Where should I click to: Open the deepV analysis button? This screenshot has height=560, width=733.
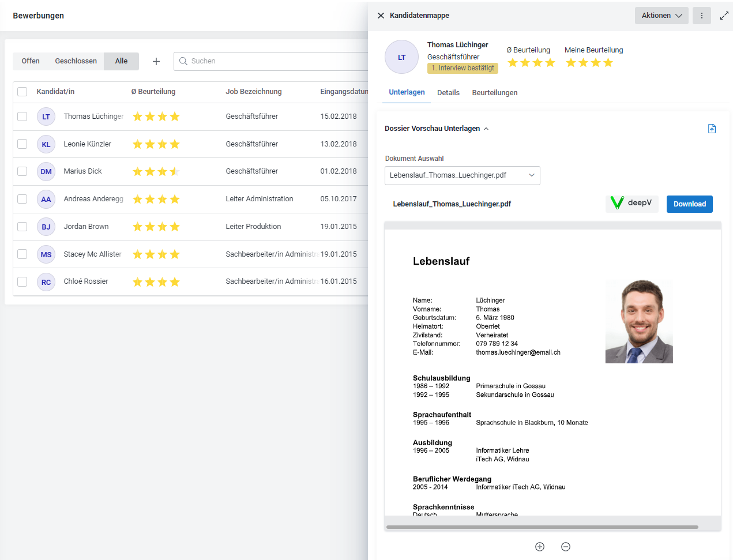631,203
